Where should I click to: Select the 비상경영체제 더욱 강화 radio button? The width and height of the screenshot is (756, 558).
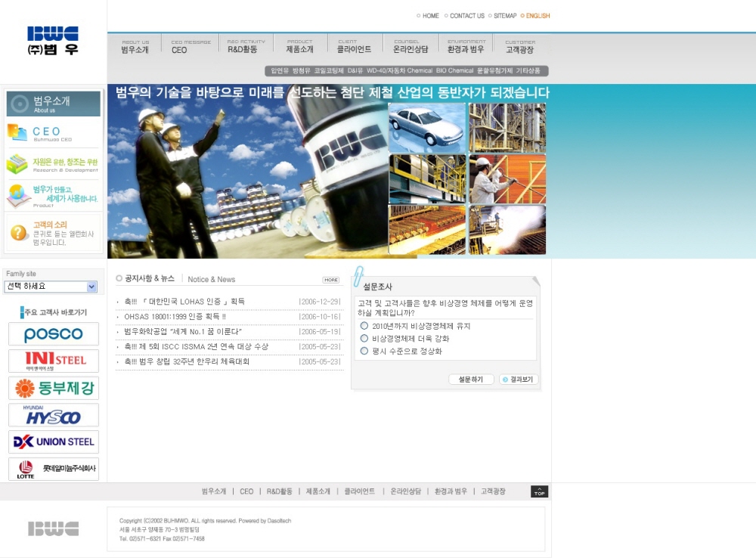tap(364, 339)
